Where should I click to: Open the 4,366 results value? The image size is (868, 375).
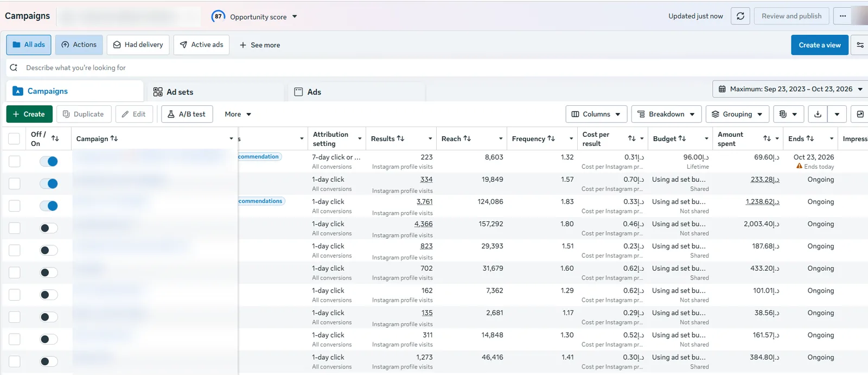(x=424, y=224)
